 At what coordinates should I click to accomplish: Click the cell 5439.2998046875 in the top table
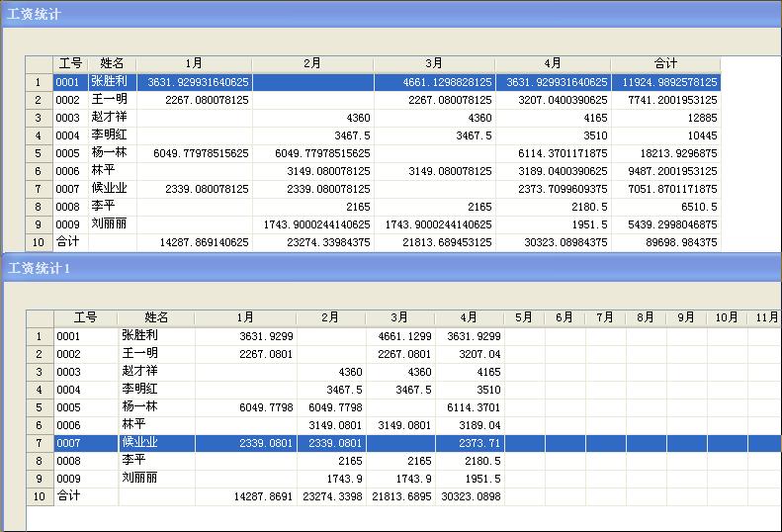tap(665, 224)
